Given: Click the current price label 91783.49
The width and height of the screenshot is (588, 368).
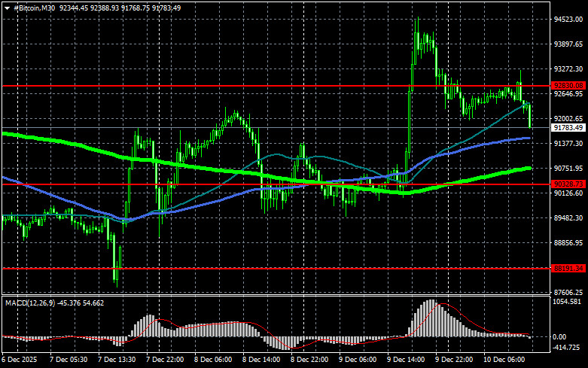Looking at the screenshot, I should pos(568,128).
